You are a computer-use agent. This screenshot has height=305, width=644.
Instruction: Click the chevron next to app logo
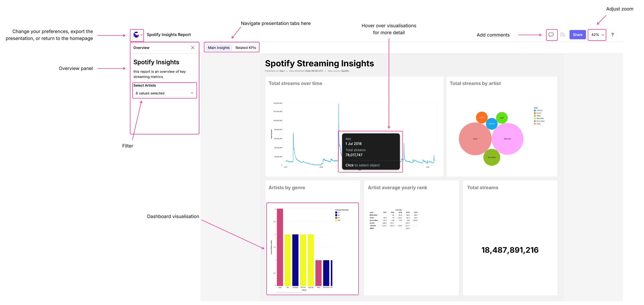[142, 35]
